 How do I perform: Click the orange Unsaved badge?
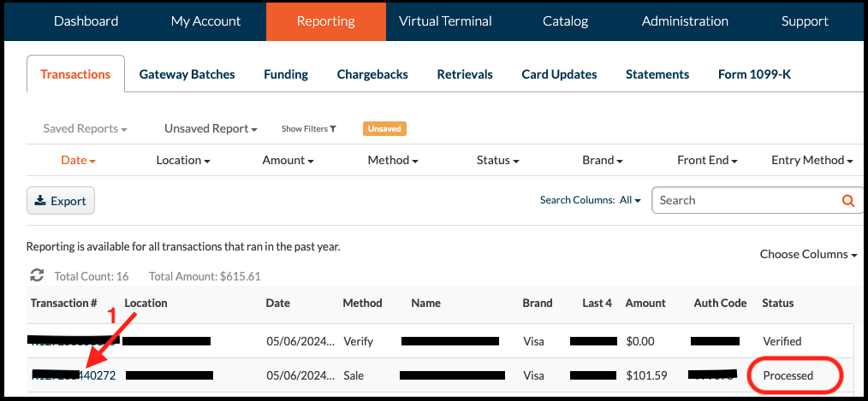tap(384, 129)
